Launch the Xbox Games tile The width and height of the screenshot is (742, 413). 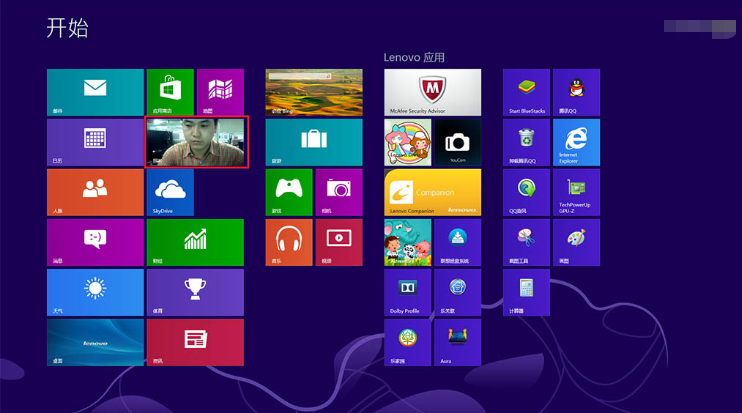point(289,192)
